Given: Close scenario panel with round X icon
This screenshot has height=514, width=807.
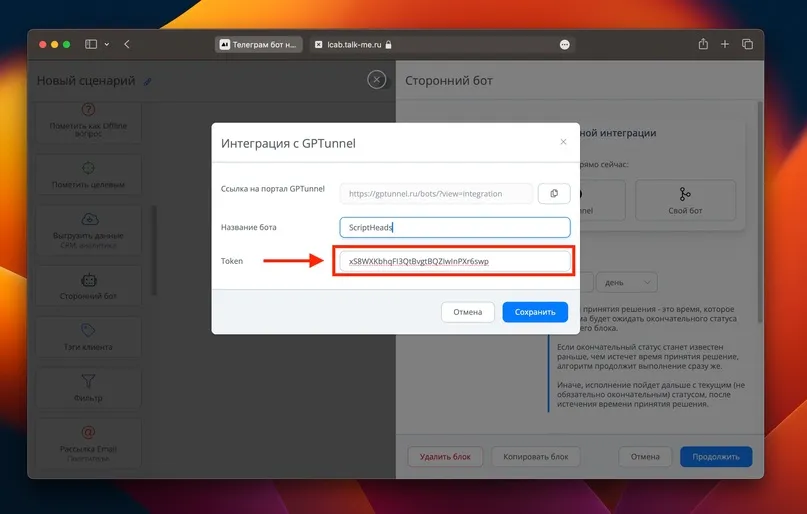Looking at the screenshot, I should point(377,80).
